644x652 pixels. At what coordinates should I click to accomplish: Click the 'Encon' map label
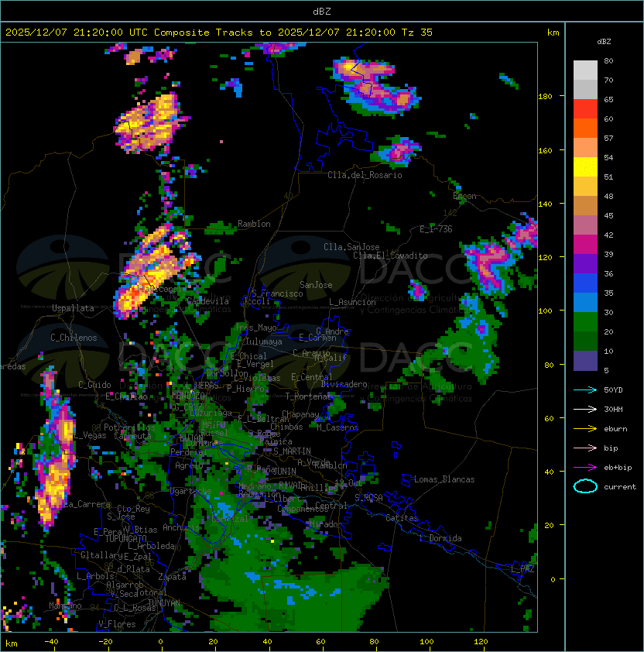464,196
